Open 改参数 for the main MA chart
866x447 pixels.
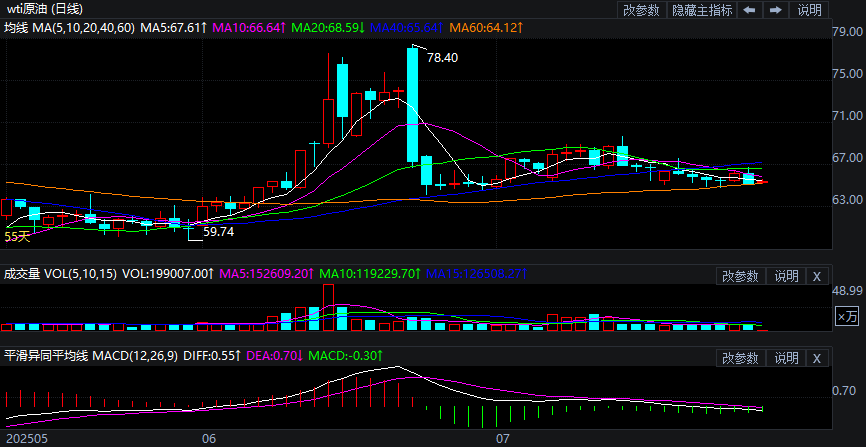641,10
